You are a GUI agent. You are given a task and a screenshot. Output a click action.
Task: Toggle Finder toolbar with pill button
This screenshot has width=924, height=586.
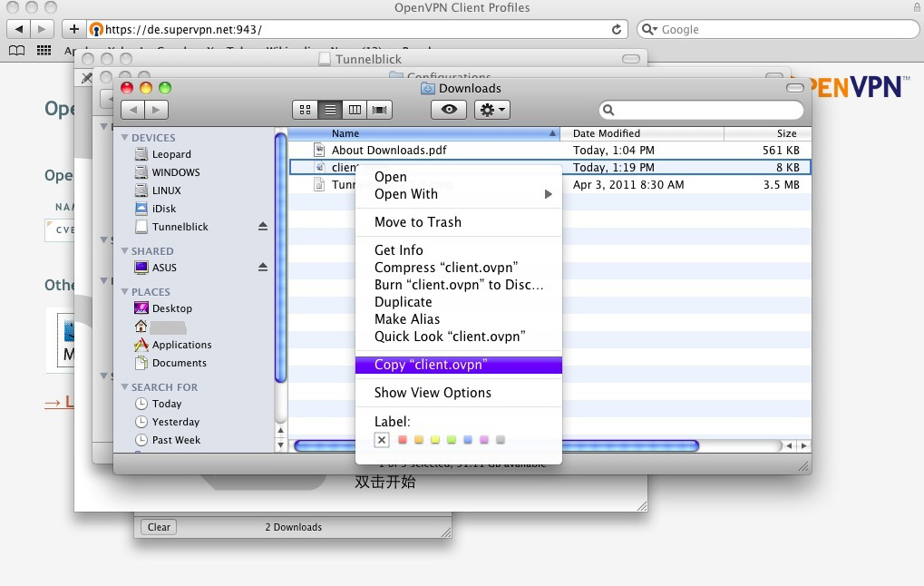pos(794,88)
